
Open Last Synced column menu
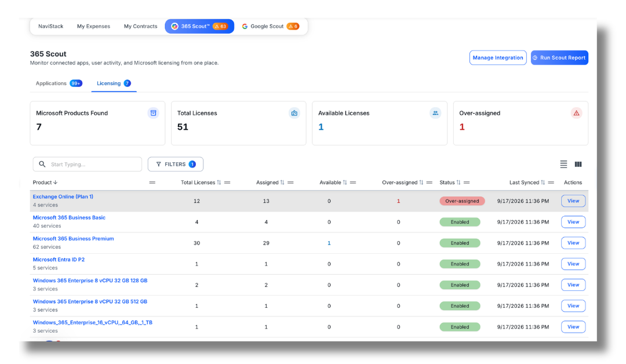551,183
